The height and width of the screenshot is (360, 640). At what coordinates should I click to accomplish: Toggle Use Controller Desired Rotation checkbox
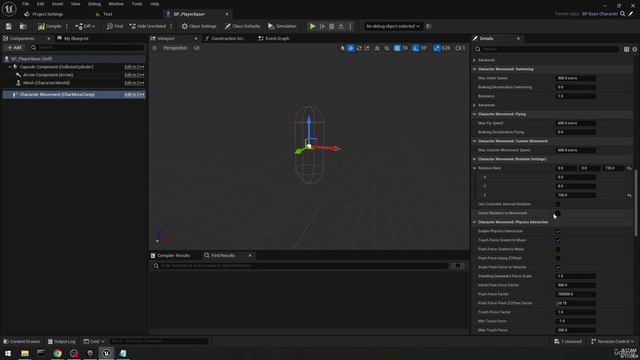tap(558, 204)
